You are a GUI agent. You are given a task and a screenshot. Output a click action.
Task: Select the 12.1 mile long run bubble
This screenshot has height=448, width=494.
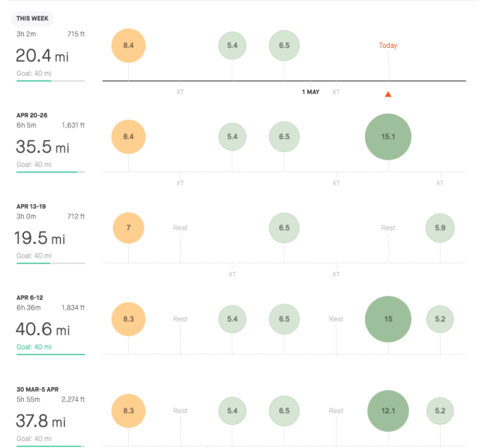click(387, 410)
